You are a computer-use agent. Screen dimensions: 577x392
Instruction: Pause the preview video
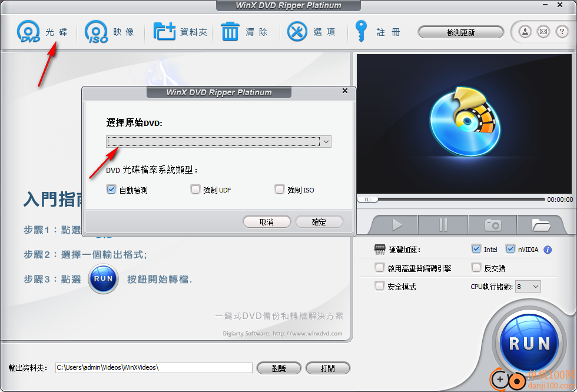(443, 224)
